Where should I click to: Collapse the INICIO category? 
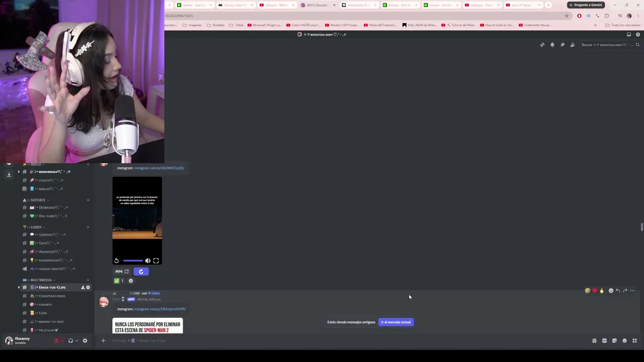point(33,164)
